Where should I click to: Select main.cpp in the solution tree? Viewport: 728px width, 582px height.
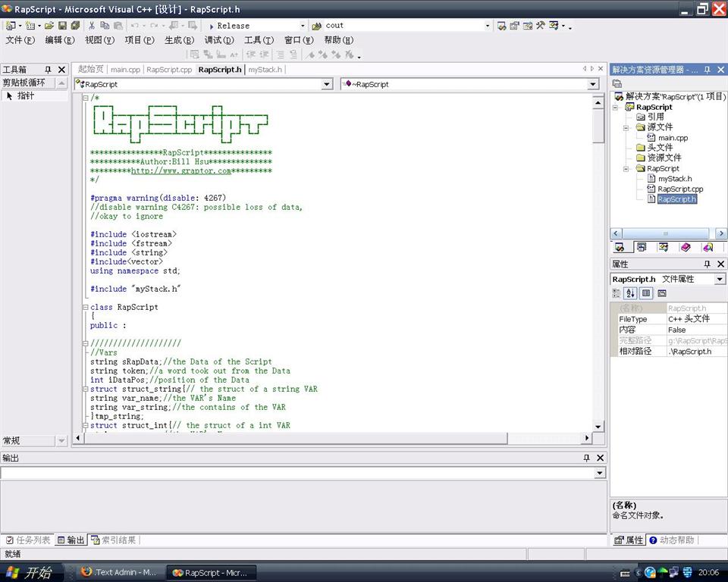pyautogui.click(x=673, y=138)
